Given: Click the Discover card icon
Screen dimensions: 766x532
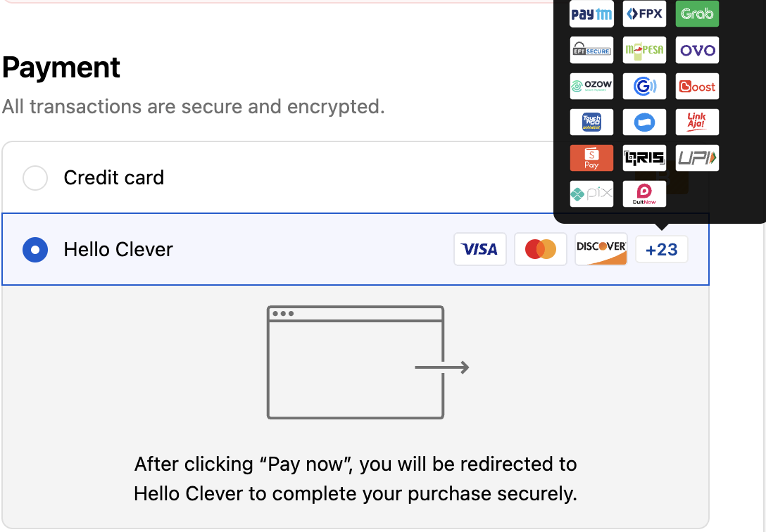Looking at the screenshot, I should pyautogui.click(x=601, y=249).
